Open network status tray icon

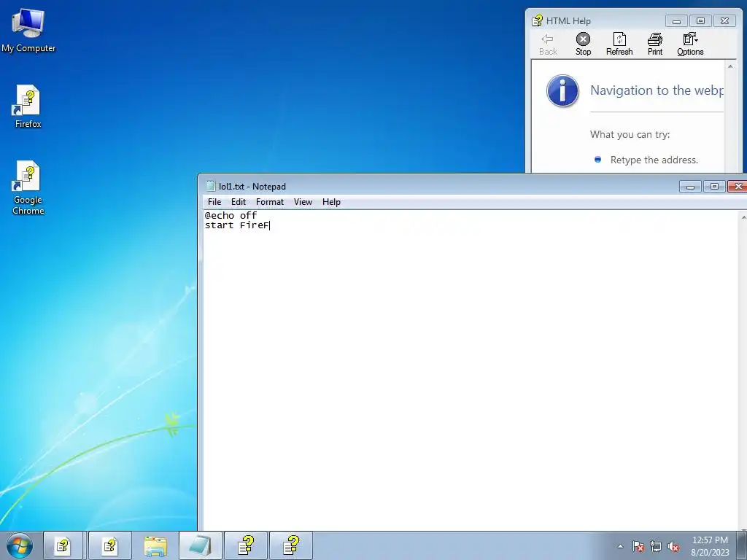click(656, 546)
